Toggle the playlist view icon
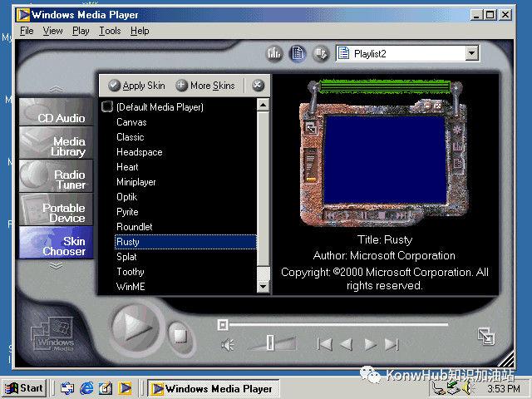The height and width of the screenshot is (399, 532). [x=298, y=53]
